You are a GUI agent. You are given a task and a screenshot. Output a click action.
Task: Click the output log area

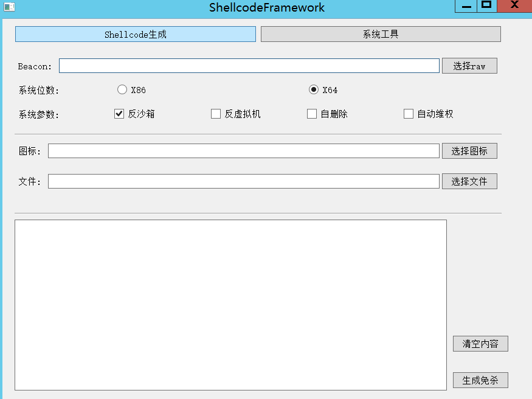click(x=231, y=304)
